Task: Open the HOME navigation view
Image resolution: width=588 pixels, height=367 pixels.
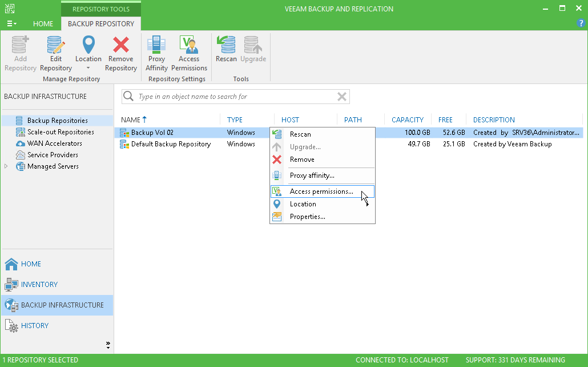Action: [x=57, y=264]
